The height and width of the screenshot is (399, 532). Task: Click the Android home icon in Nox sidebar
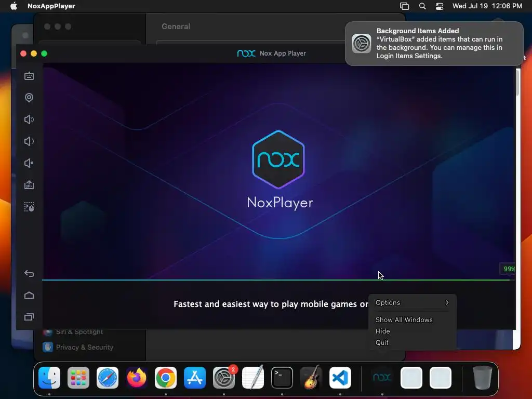click(29, 295)
